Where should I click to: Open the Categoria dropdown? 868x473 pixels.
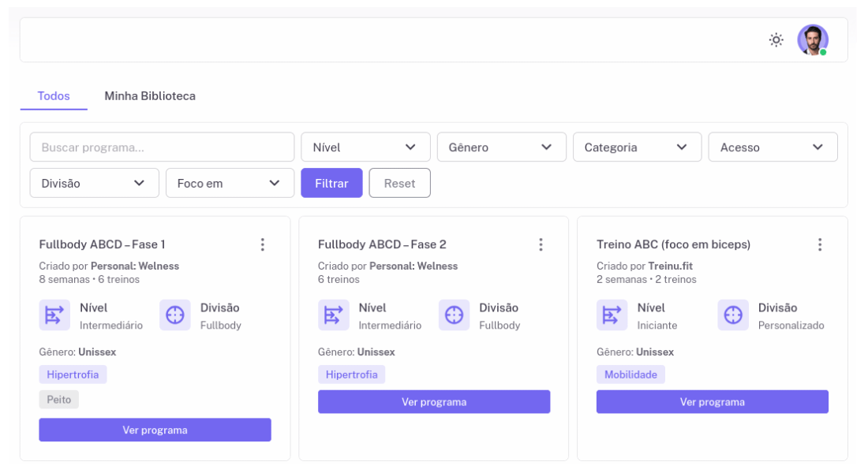[637, 147]
